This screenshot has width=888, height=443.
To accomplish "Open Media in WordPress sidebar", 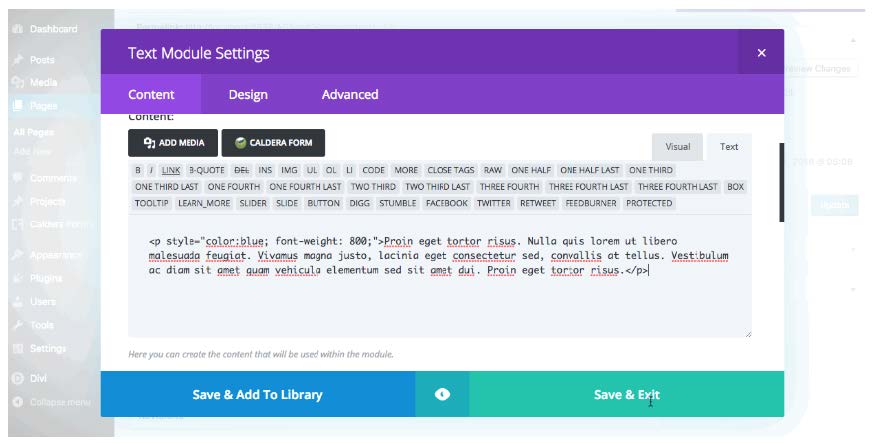I will (x=43, y=83).
